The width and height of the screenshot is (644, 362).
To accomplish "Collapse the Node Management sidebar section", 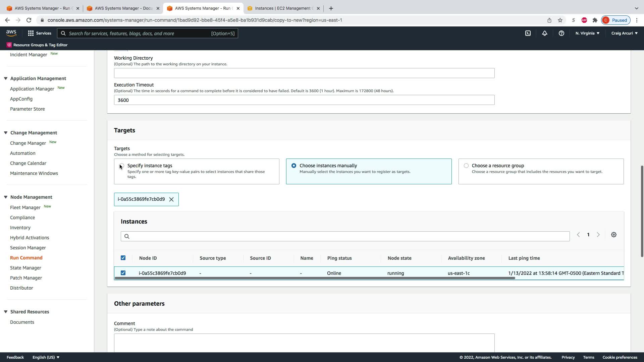I will [x=6, y=197].
